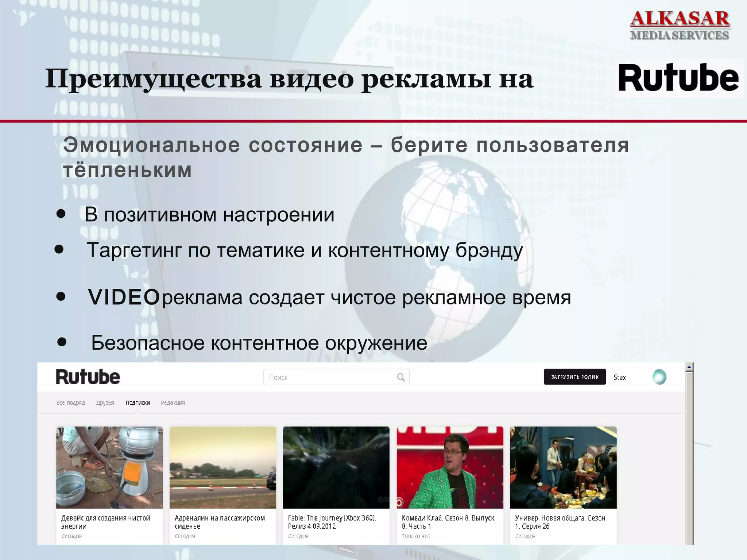Click the text Безопасное контентное окружение
This screenshot has width=747, height=560.
point(259,343)
